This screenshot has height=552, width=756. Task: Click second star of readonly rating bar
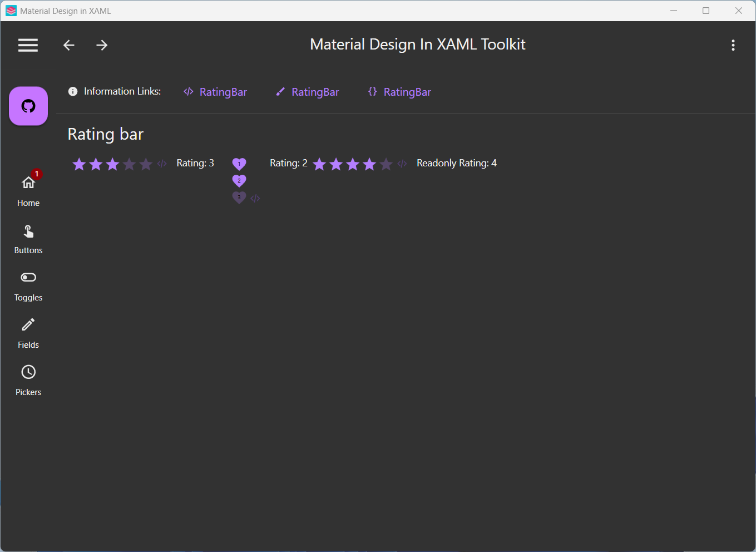(x=336, y=164)
